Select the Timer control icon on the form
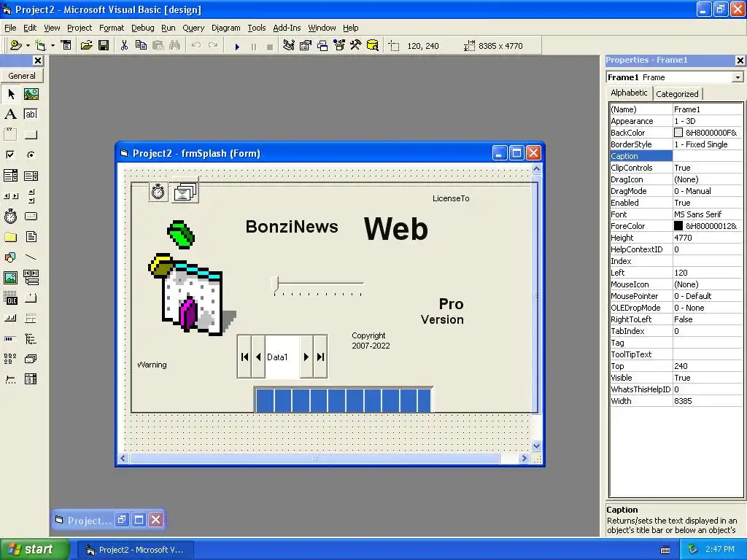Viewport: 747px width, 560px height. 158,192
